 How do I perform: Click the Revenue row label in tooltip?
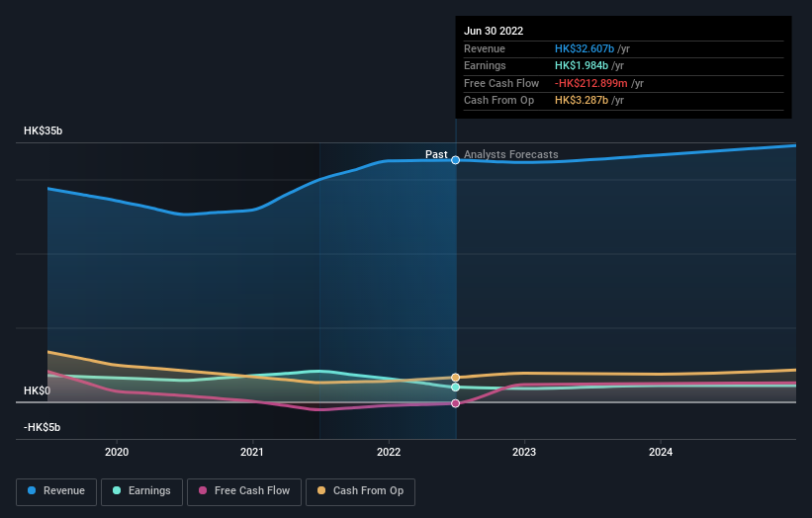pos(485,48)
